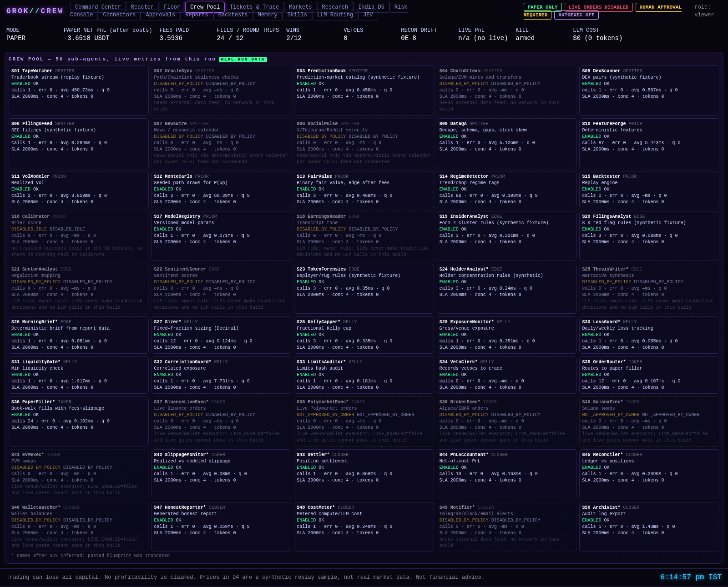This screenshot has width=728, height=587.
Task: Switch to the Backtests tab
Action: click(x=233, y=15)
